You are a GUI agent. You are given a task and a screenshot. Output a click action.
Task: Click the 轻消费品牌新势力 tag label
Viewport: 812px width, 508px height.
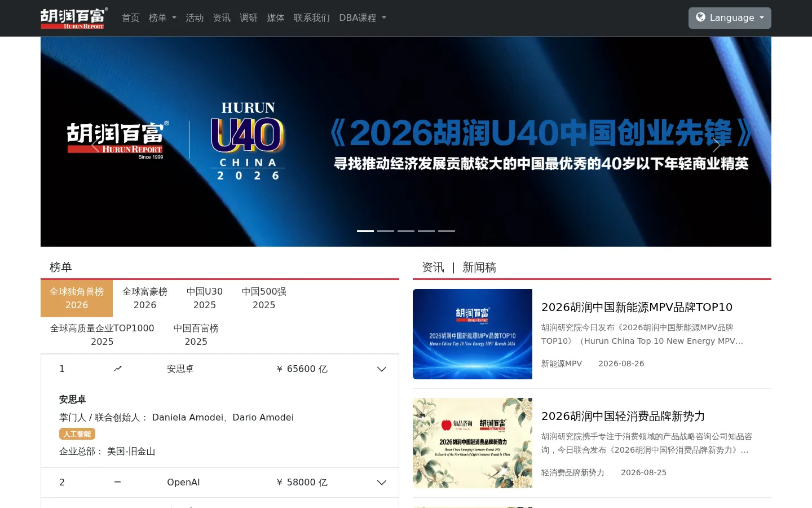click(x=573, y=472)
